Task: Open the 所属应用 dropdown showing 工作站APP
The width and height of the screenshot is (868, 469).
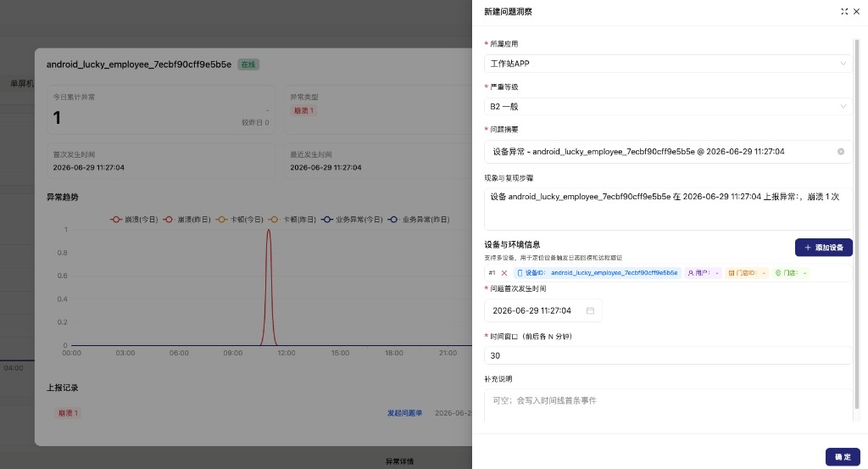Action: (668, 64)
